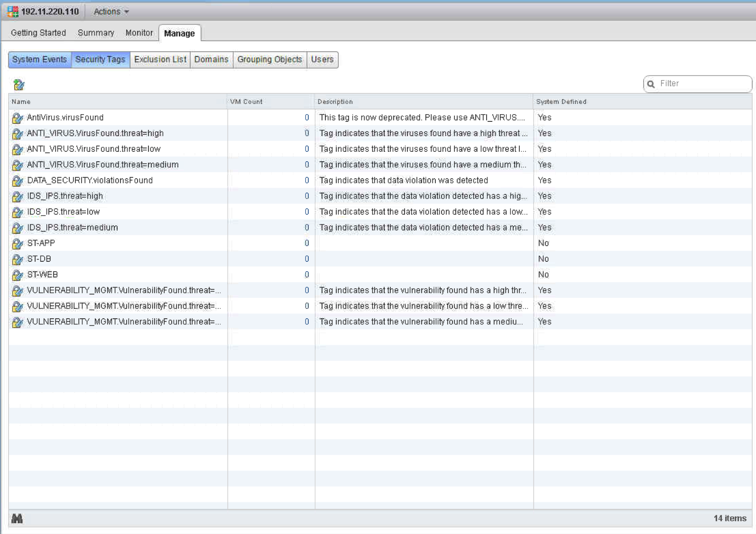The width and height of the screenshot is (756, 534).
Task: Click the tag icon beside AntiVirus.virusFound
Action: pyautogui.click(x=18, y=118)
